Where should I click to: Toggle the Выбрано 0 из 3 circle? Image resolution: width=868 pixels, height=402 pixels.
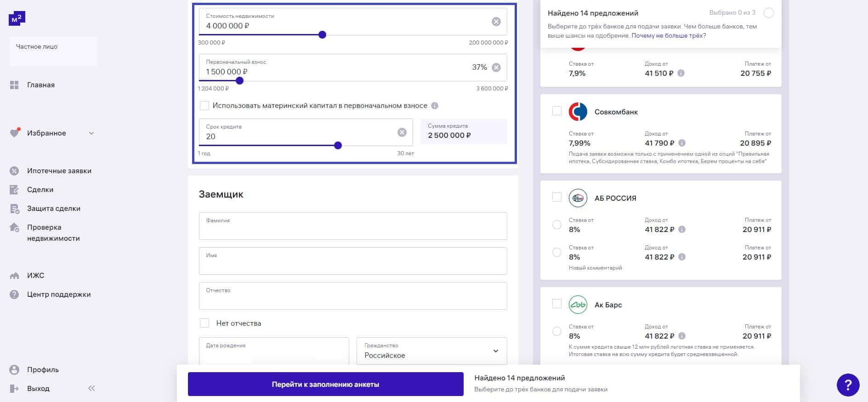pos(768,13)
